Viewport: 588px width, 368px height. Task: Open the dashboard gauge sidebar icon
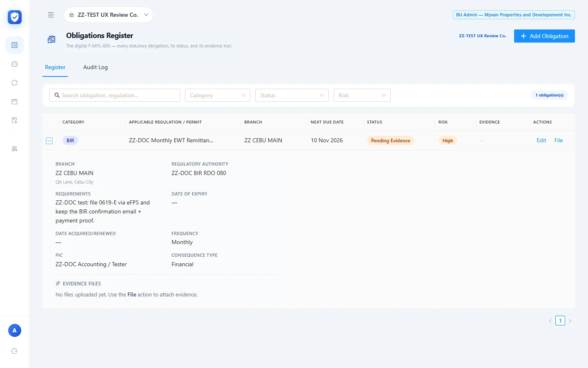click(x=15, y=64)
